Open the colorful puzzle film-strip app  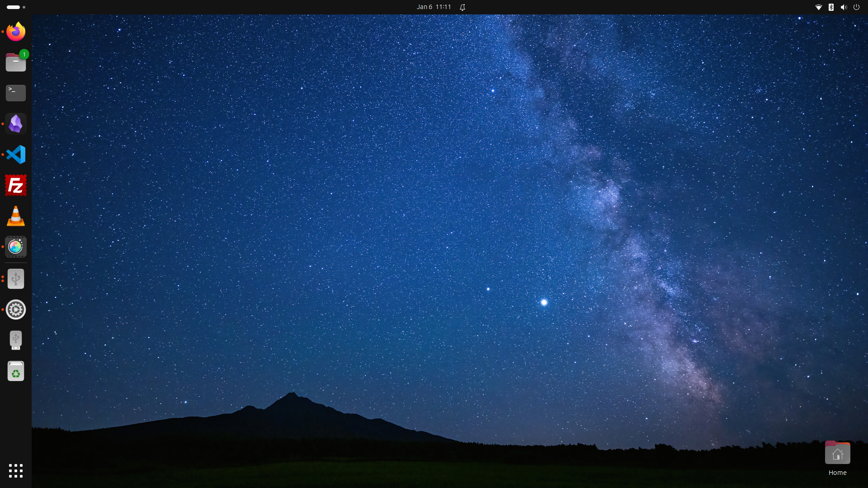coord(16,247)
